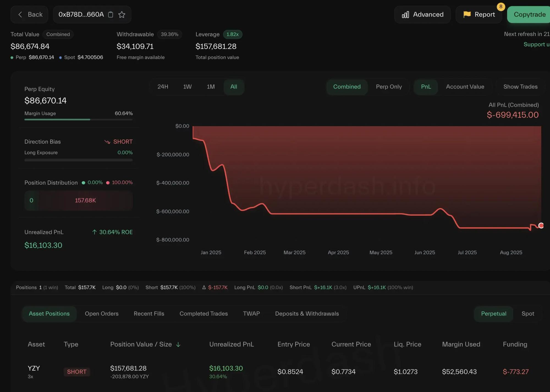Click the Combined badge beside Total Value
This screenshot has height=392, width=550.
[x=58, y=34]
